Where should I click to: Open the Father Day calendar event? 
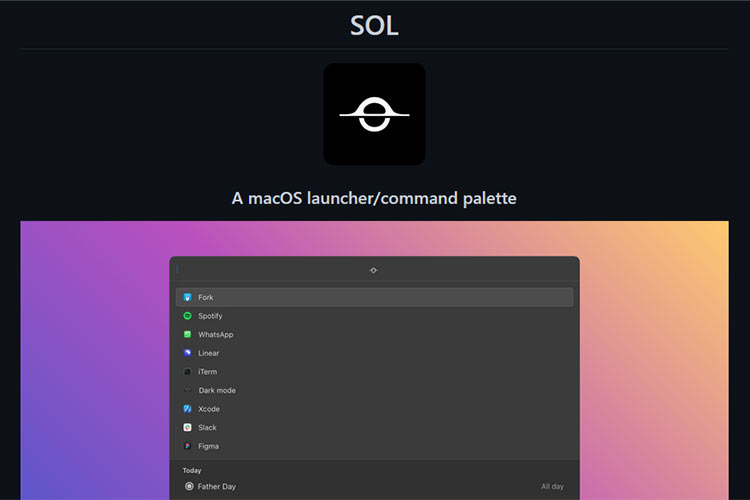tap(217, 486)
